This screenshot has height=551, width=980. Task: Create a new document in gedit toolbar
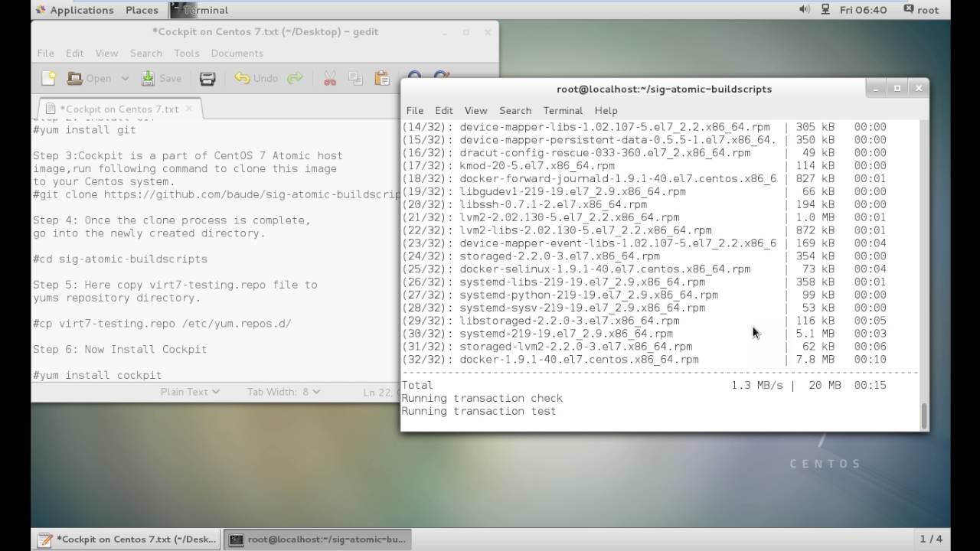49,78
